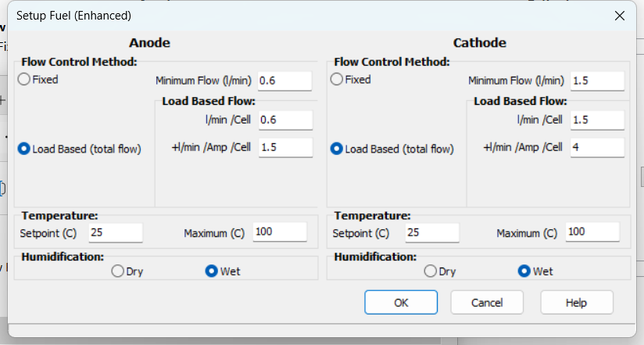Choose Wet humidification for the Anode

point(211,271)
